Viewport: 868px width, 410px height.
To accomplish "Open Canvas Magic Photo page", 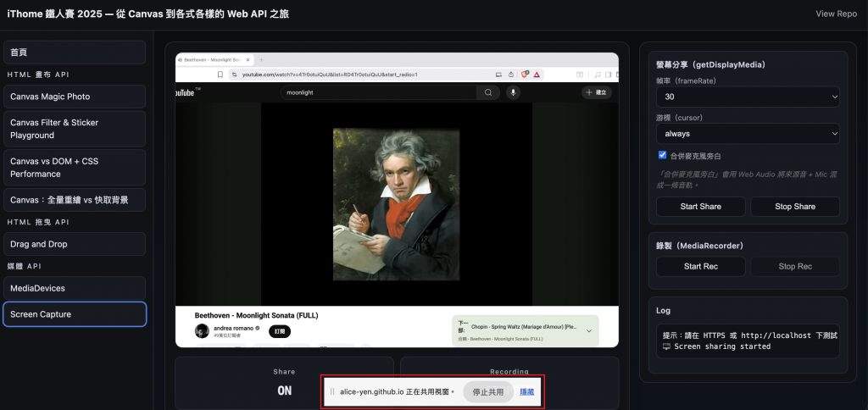I will pos(75,97).
